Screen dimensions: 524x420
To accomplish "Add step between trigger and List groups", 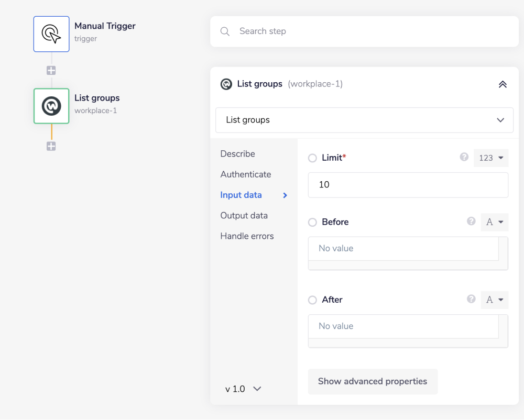I will [51, 71].
